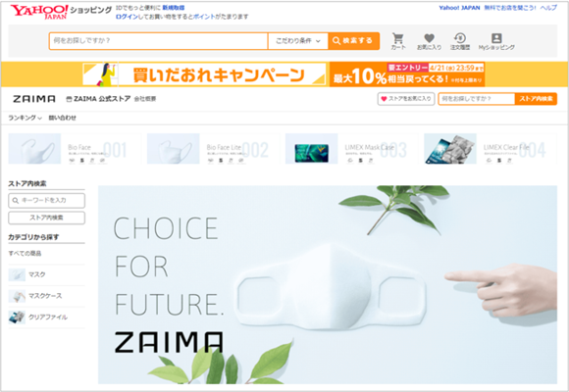Open the お気に入り heart icon

pos(430,38)
